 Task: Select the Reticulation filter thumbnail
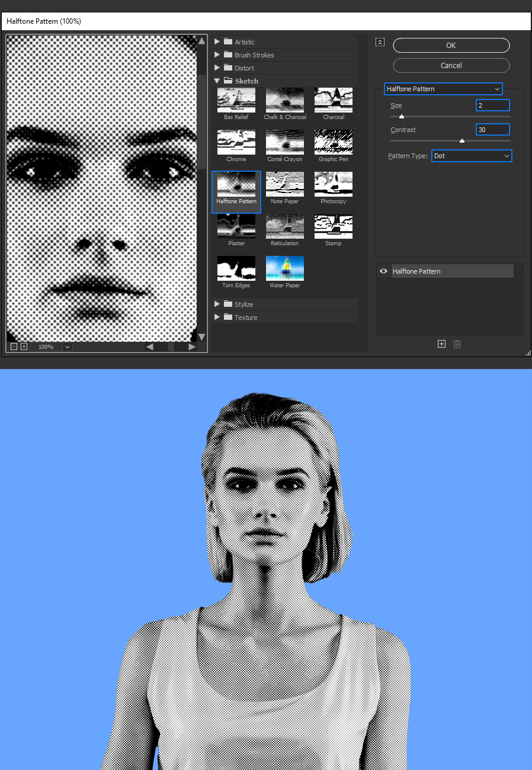pos(285,226)
